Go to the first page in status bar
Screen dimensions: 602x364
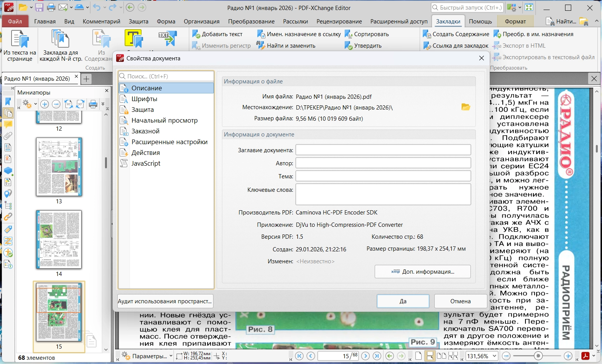tap(299, 356)
